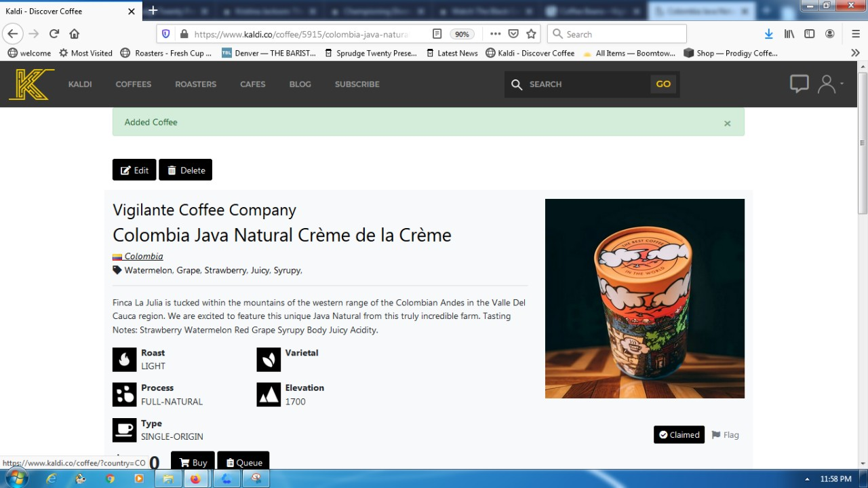Open the Colombia country link
Image resolution: width=868 pixels, height=488 pixels.
[143, 257]
